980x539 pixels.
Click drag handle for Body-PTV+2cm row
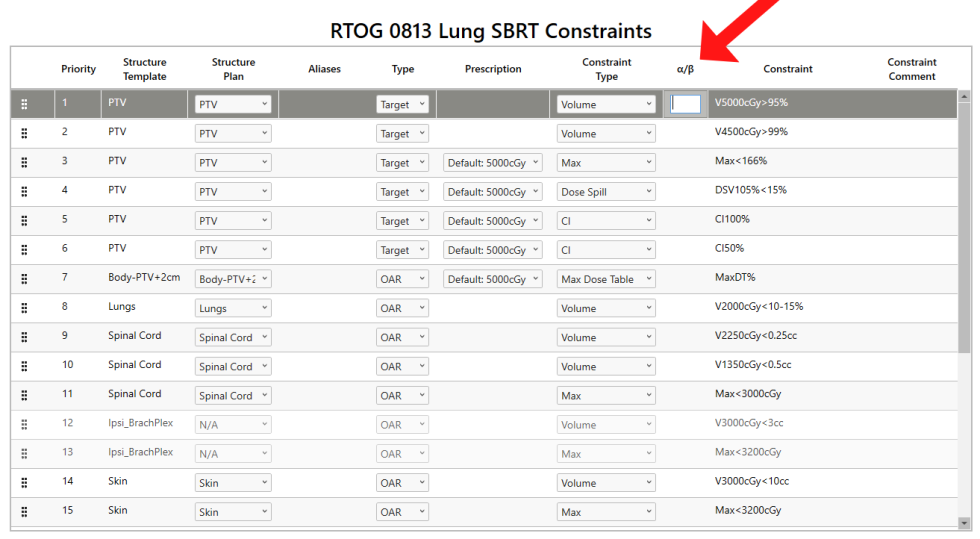tap(24, 279)
